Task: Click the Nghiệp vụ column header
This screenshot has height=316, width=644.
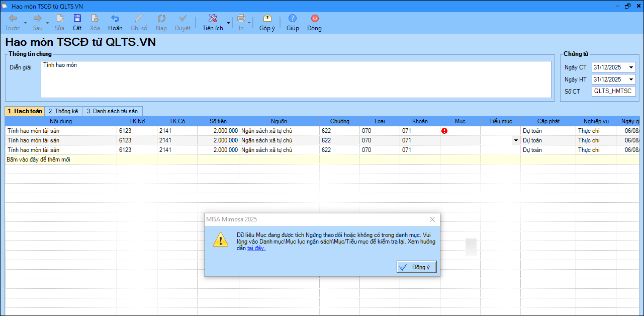Action: tap(596, 121)
